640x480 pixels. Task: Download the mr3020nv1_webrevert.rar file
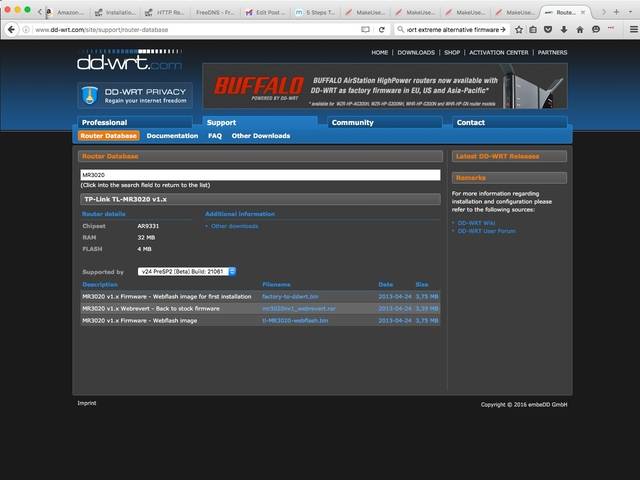coord(298,309)
